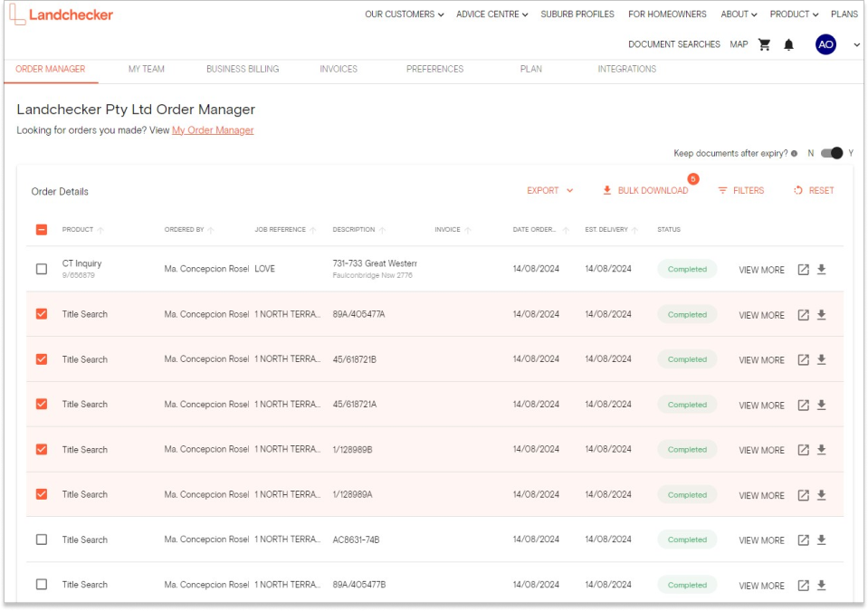Download the 45/618721B title search

pyautogui.click(x=822, y=359)
